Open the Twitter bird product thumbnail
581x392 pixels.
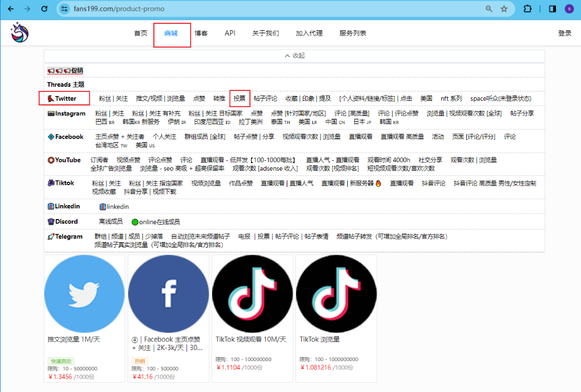point(84,294)
